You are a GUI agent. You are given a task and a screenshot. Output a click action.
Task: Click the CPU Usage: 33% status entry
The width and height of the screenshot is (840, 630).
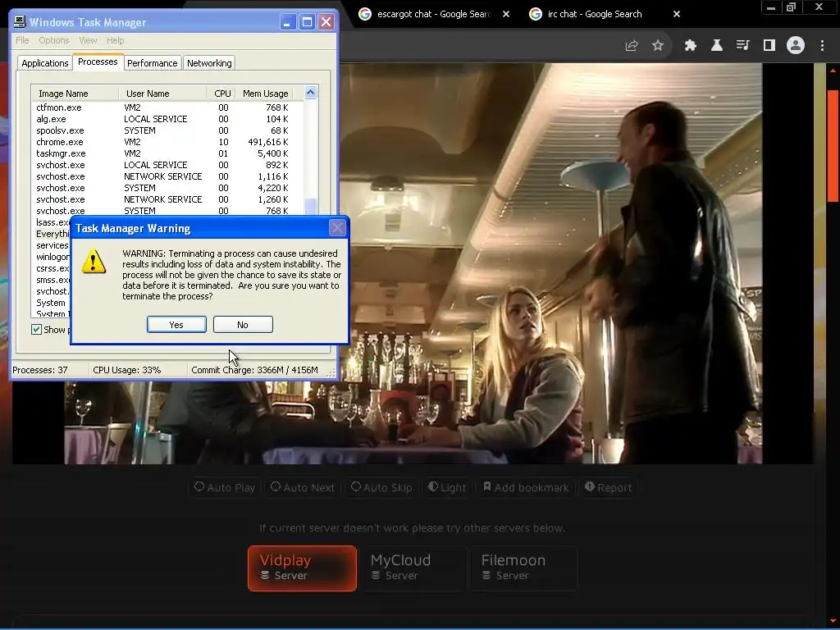127,370
